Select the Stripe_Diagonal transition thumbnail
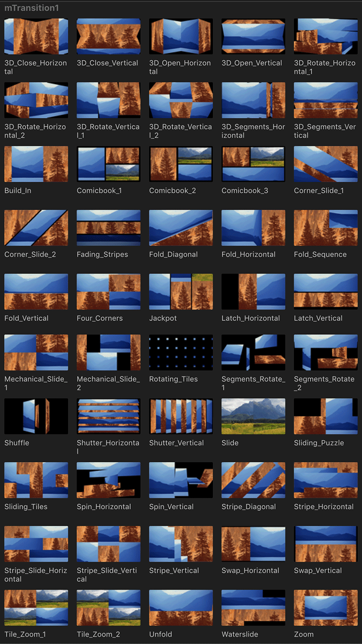Screen dimensions: 362x644 (253, 480)
